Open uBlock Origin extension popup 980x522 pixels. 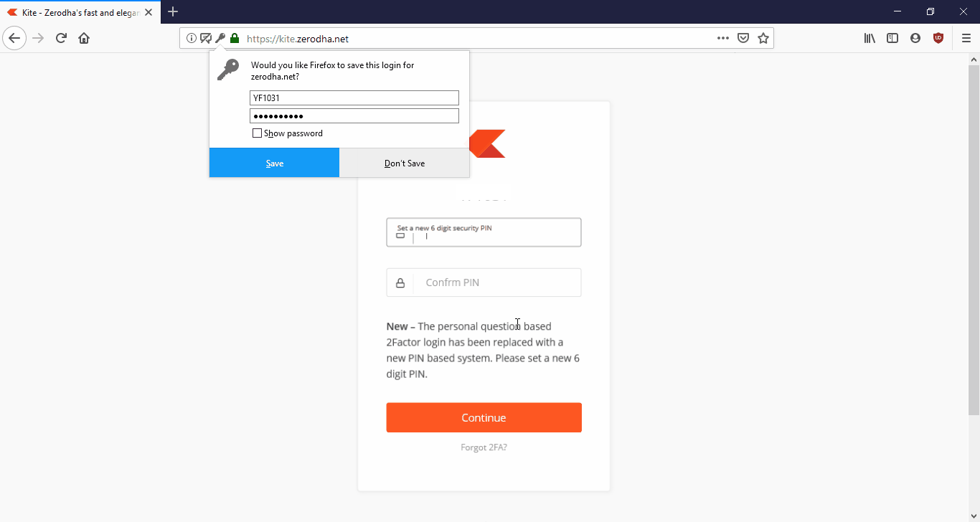938,39
